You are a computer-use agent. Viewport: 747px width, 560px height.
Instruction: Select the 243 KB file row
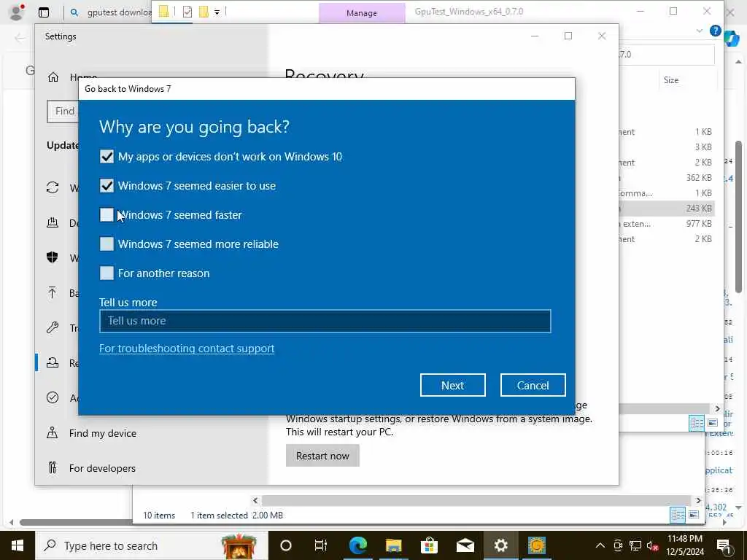[x=666, y=208]
